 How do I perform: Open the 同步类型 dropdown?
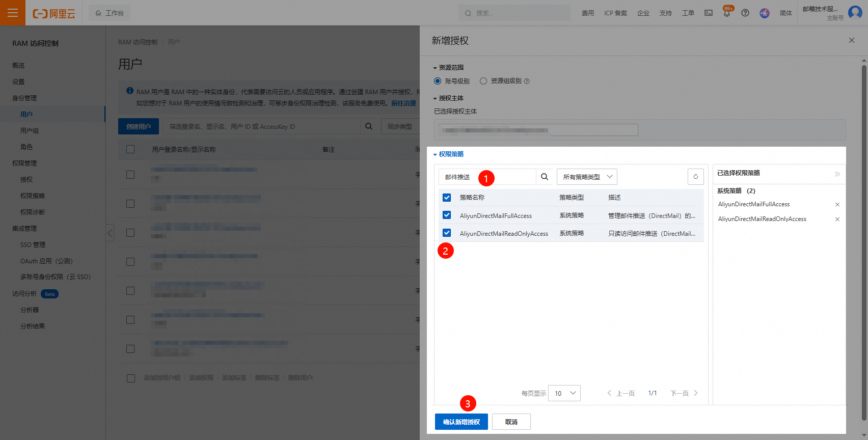(400, 126)
